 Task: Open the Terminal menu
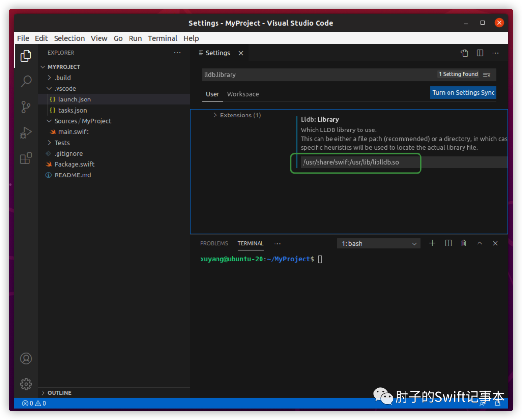point(162,38)
